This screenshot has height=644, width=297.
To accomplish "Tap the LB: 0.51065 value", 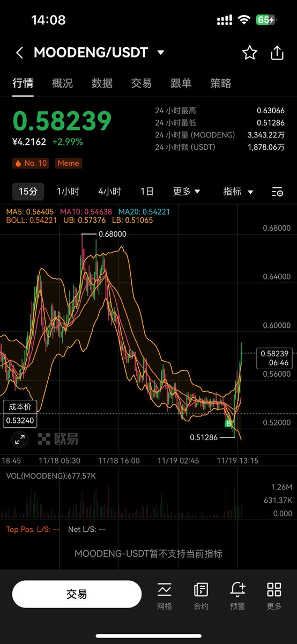I will 132,221.
